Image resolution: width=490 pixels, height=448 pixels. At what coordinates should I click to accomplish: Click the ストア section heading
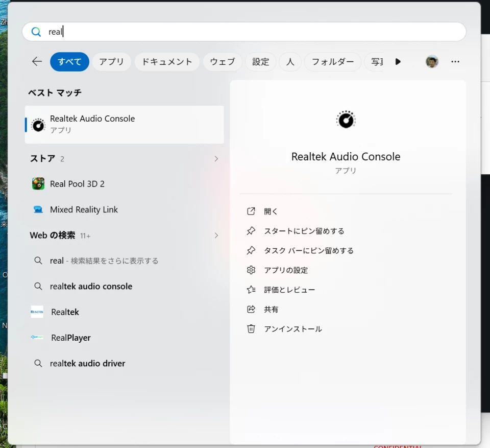(x=42, y=159)
